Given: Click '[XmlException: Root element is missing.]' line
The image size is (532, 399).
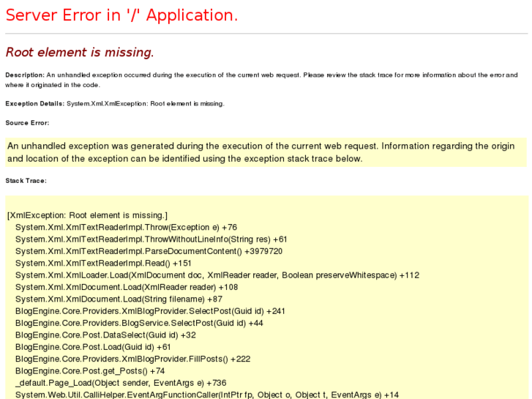Looking at the screenshot, I should click(87, 215).
